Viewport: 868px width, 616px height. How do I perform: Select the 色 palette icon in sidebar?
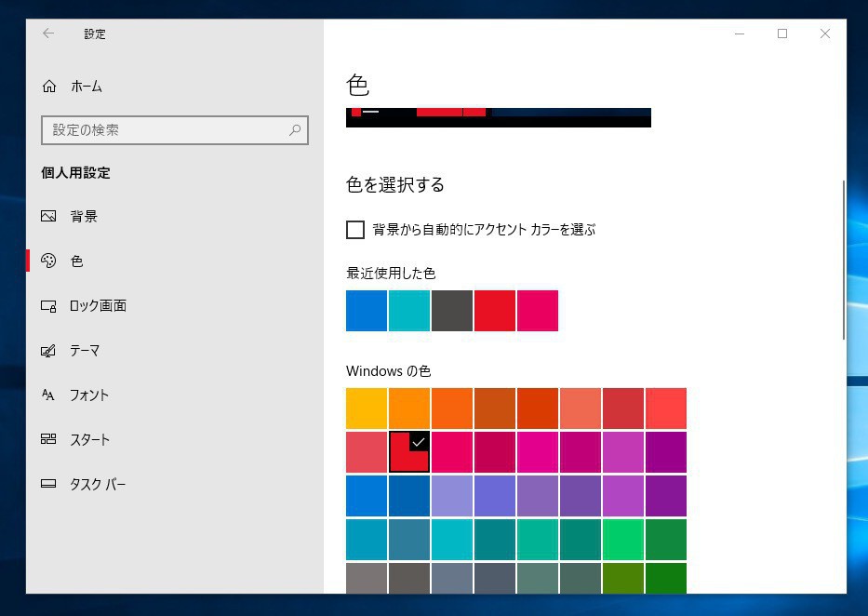49,261
